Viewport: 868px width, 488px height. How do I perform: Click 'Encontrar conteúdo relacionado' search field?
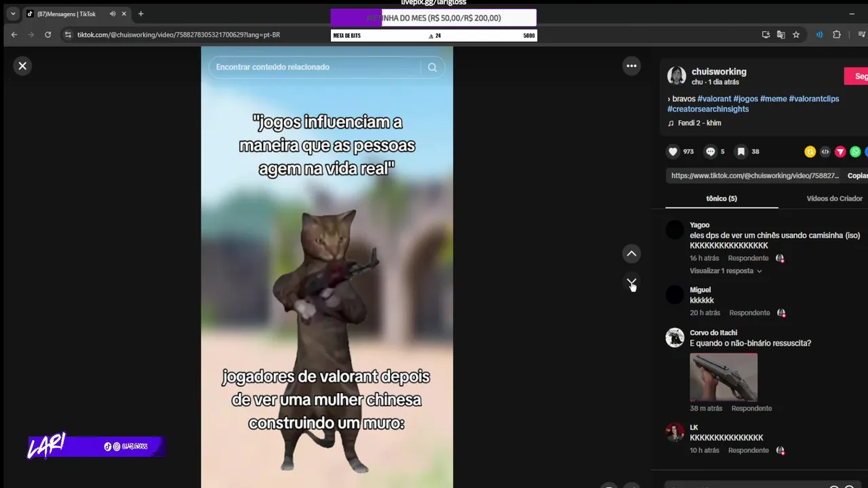click(316, 67)
